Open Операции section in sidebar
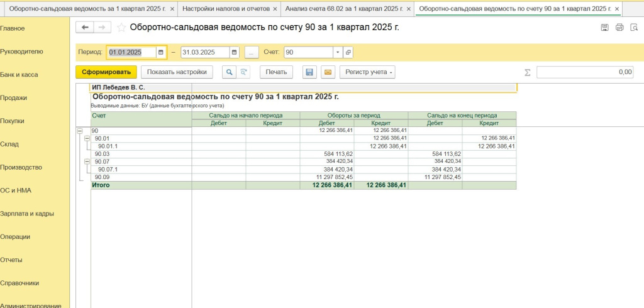This screenshot has width=644, height=308. pos(14,236)
